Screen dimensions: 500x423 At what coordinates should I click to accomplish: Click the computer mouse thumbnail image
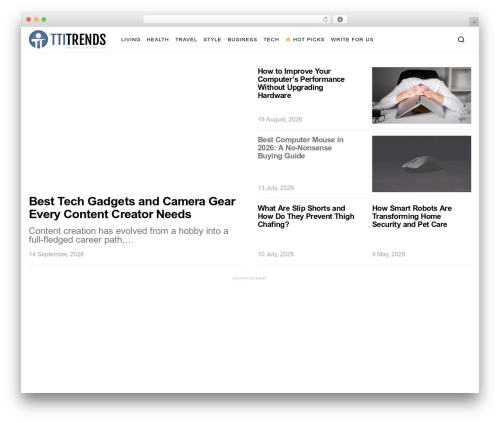pos(421,164)
